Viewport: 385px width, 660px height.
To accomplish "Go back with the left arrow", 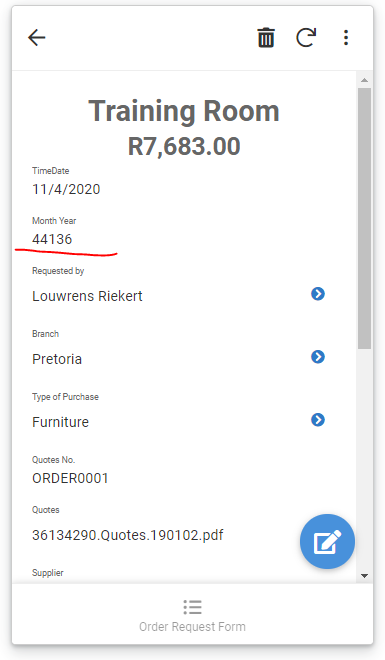I will coord(37,38).
